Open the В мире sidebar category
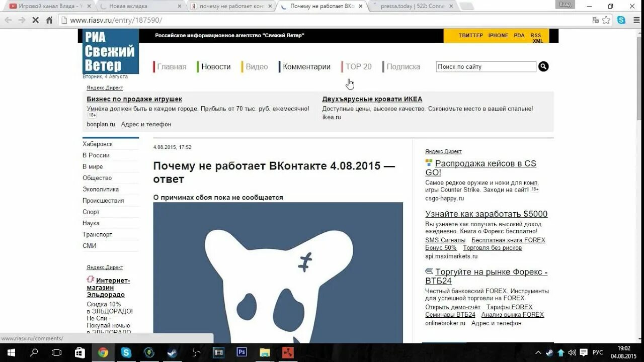The width and height of the screenshot is (644, 362). pos(93,166)
